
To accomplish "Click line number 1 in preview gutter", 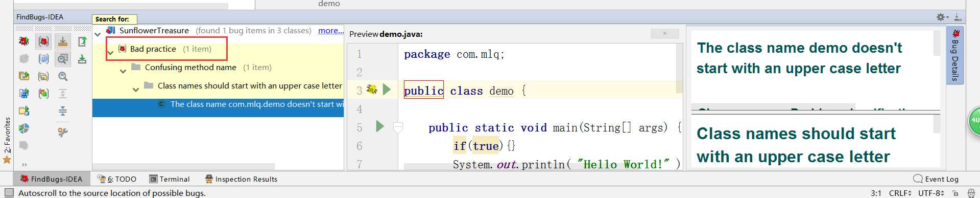I will 359,54.
